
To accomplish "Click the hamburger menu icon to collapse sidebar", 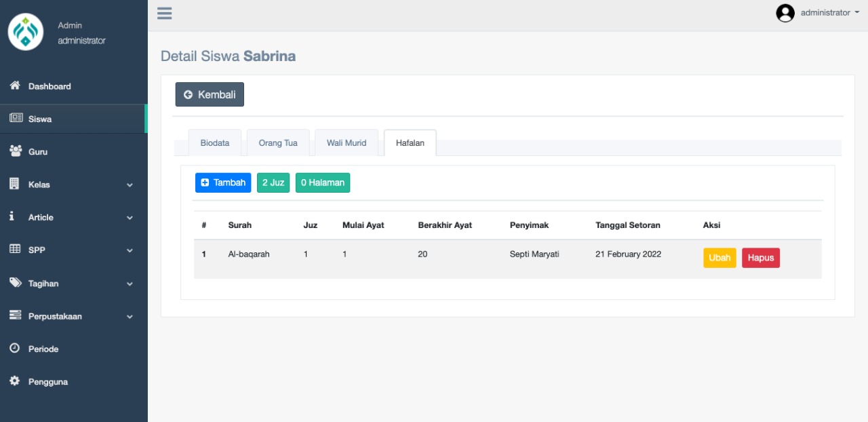I will (164, 13).
